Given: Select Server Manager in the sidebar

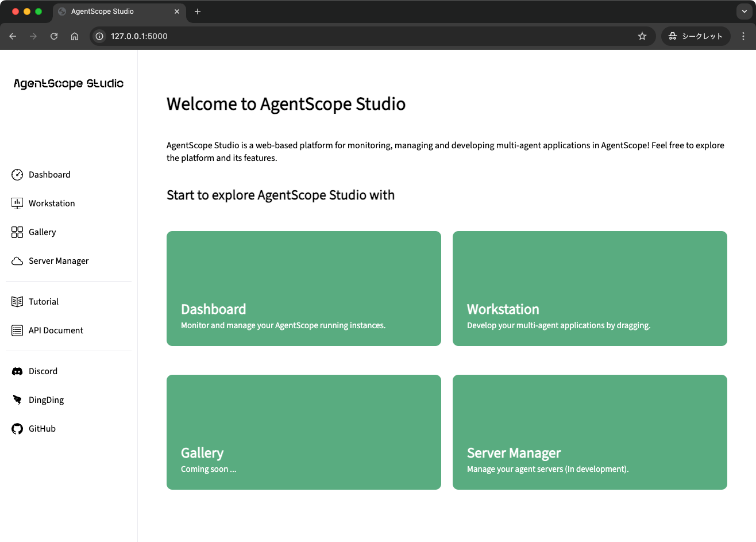Looking at the screenshot, I should pos(59,261).
